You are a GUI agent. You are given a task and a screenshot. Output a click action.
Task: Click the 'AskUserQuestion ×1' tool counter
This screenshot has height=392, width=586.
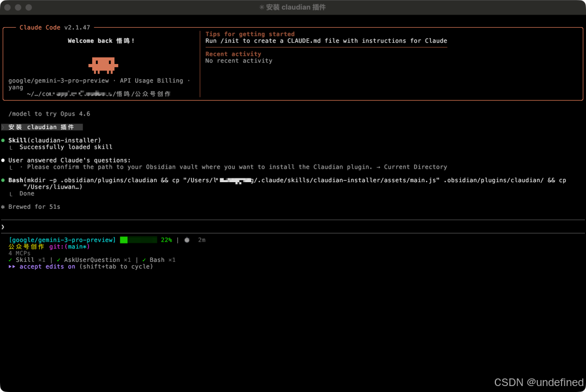point(98,260)
